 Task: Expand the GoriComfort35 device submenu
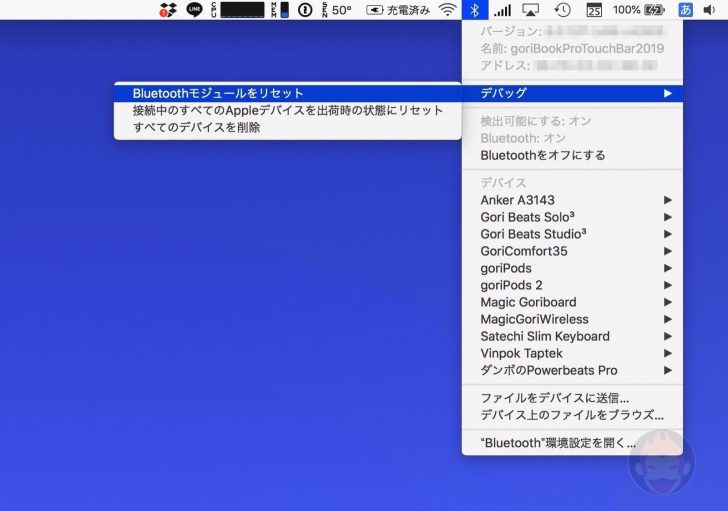tap(572, 251)
